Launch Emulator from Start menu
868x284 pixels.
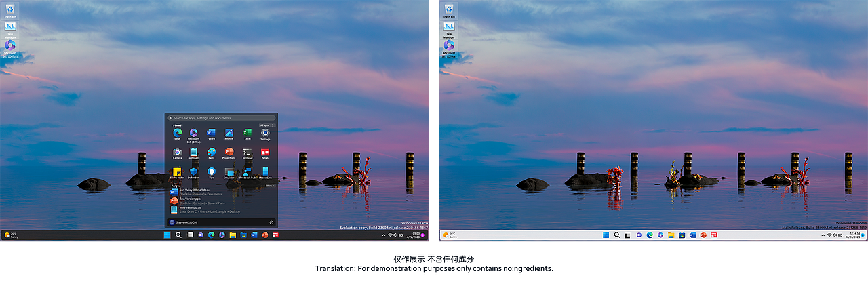coord(229,174)
